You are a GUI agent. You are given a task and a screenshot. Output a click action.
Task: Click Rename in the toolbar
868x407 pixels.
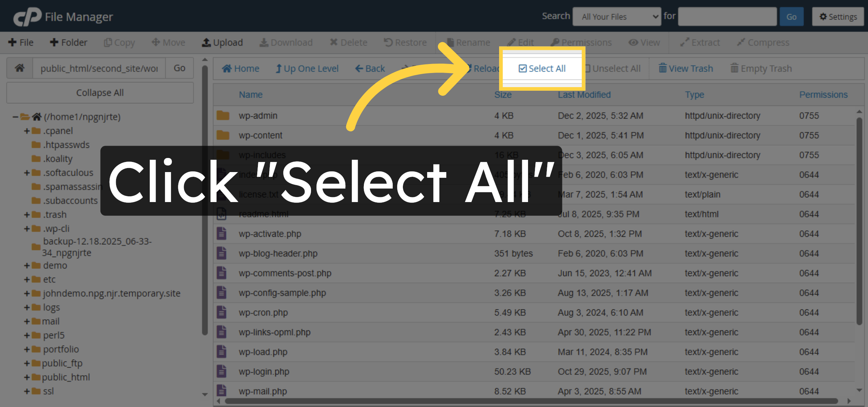[469, 42]
